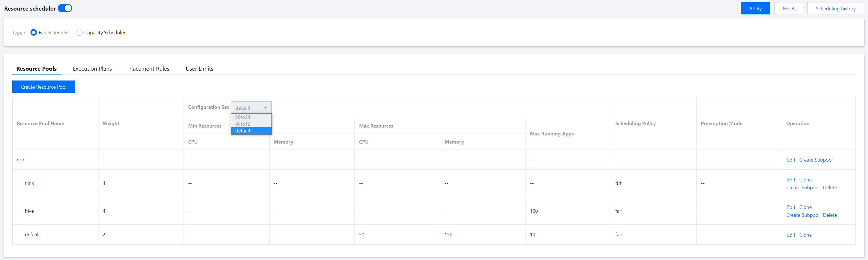This screenshot has height=260, width=868.
Task: Click Edit for the hive pool
Action: (791, 208)
